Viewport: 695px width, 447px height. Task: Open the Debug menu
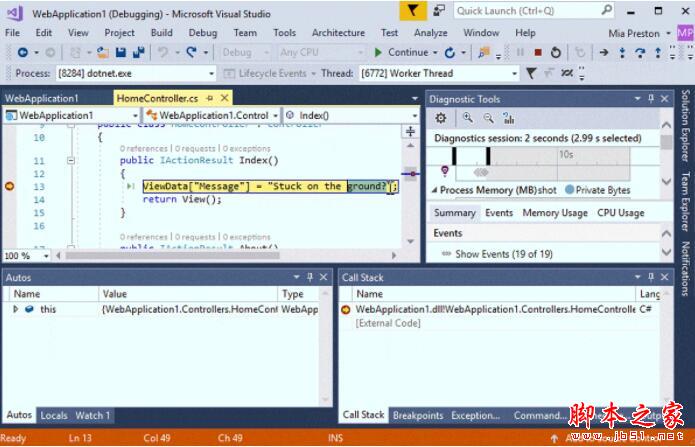point(202,32)
